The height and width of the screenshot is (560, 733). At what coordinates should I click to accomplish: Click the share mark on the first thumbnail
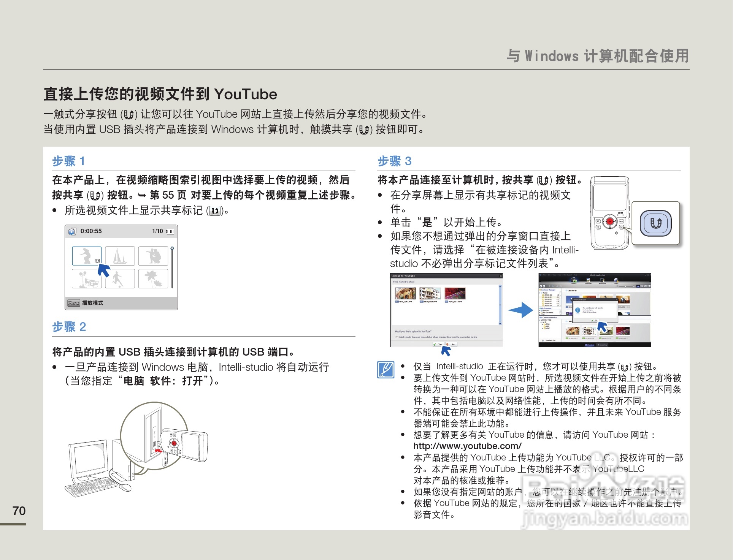[x=97, y=261]
